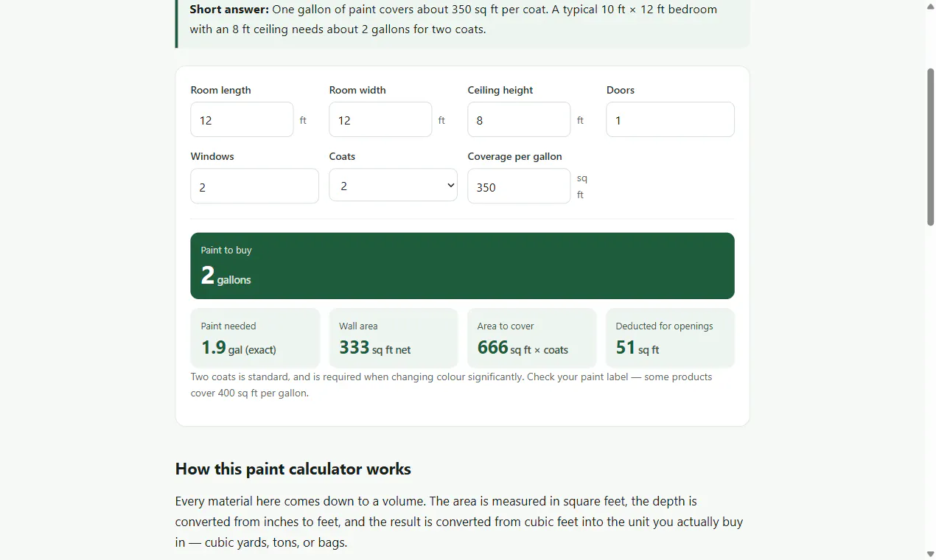Click the page scrollbar thumb
This screenshot has width=936, height=560.
[x=930, y=146]
